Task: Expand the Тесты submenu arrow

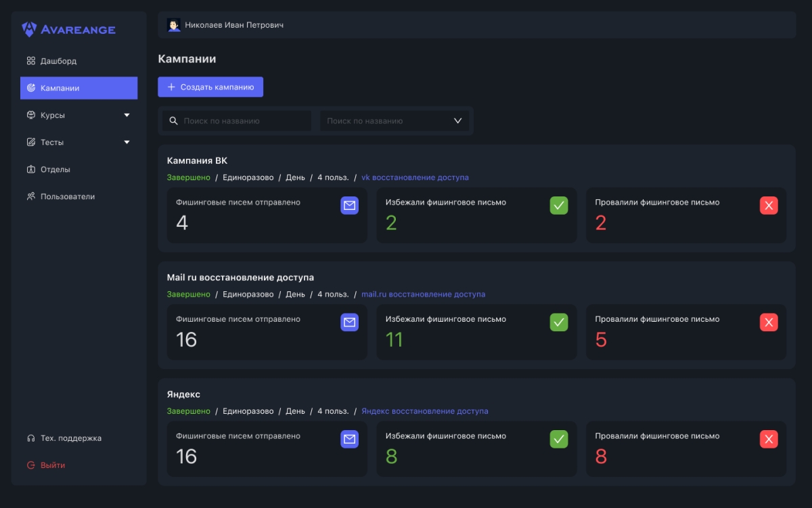Action: [x=127, y=142]
